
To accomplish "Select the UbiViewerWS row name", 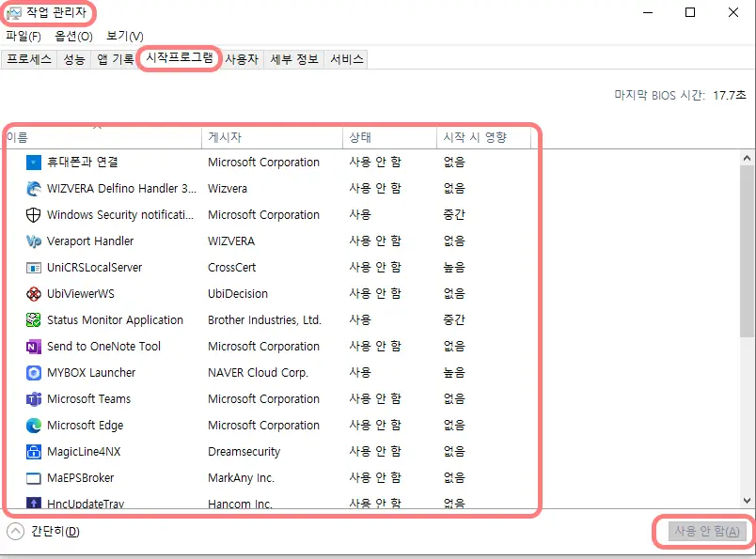I will tap(81, 294).
